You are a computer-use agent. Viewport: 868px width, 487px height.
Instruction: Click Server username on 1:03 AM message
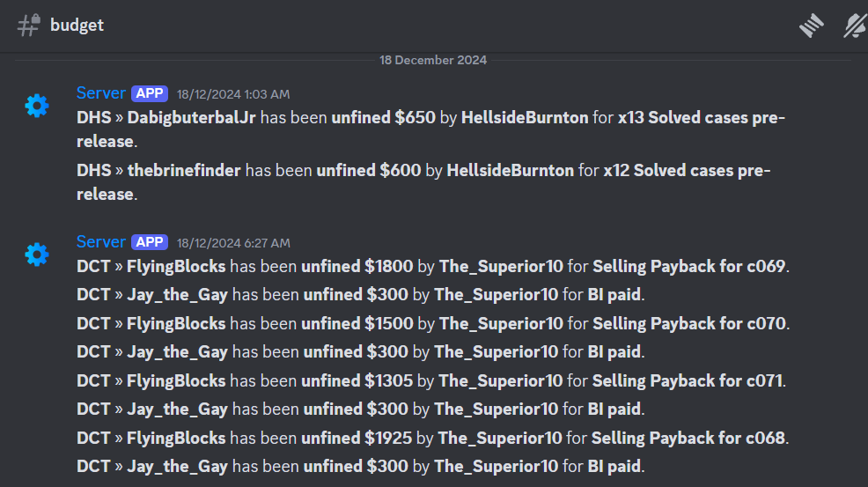point(100,93)
